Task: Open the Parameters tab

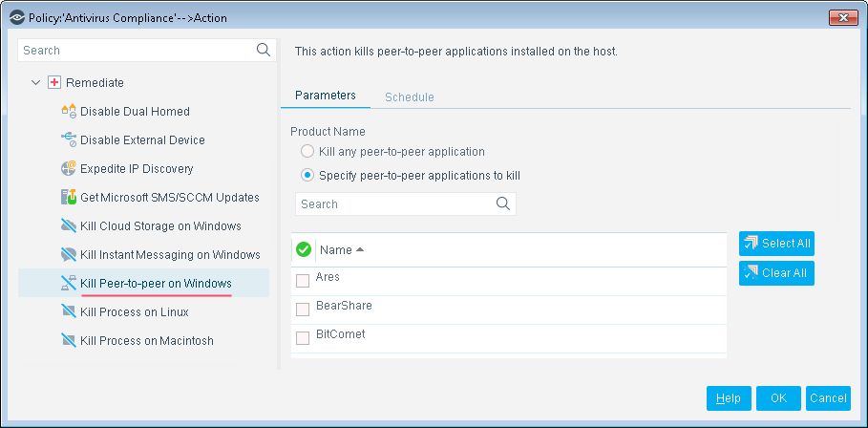Action: [x=326, y=96]
